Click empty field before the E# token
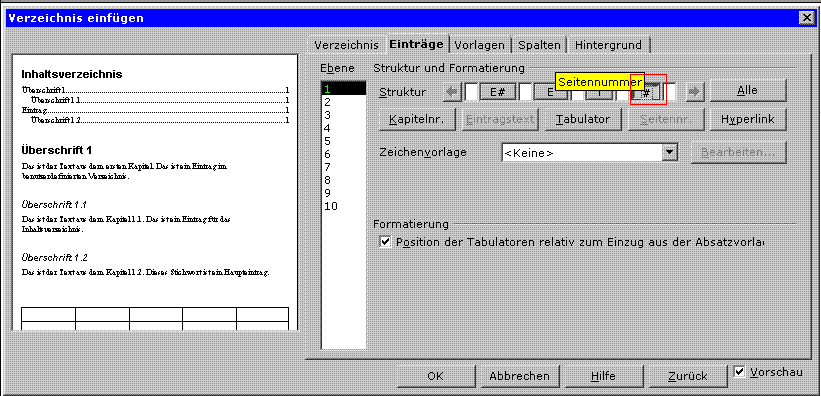Screen dimensions: 821x396 tap(471, 92)
